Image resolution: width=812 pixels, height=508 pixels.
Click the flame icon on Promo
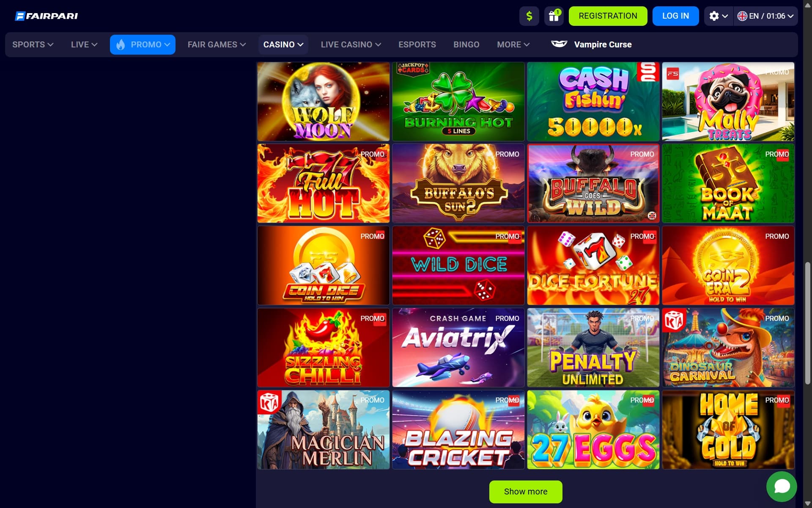tap(121, 44)
